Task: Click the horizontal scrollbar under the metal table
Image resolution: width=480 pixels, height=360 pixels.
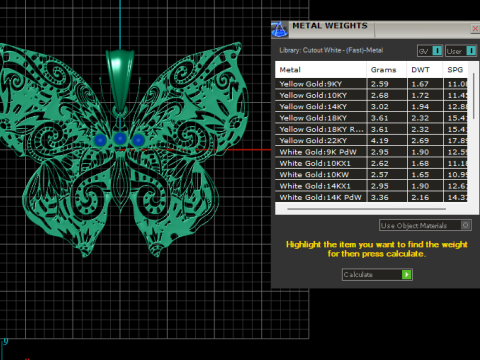Action: tap(366, 209)
